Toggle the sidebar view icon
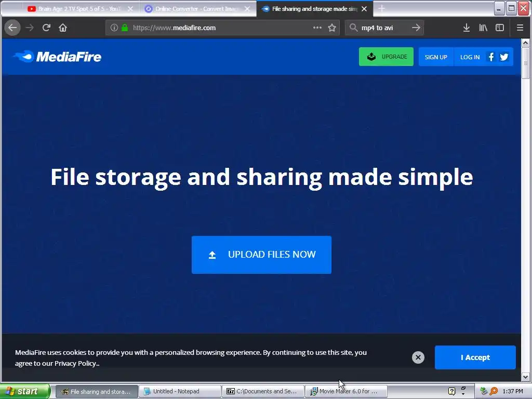 pyautogui.click(x=500, y=28)
